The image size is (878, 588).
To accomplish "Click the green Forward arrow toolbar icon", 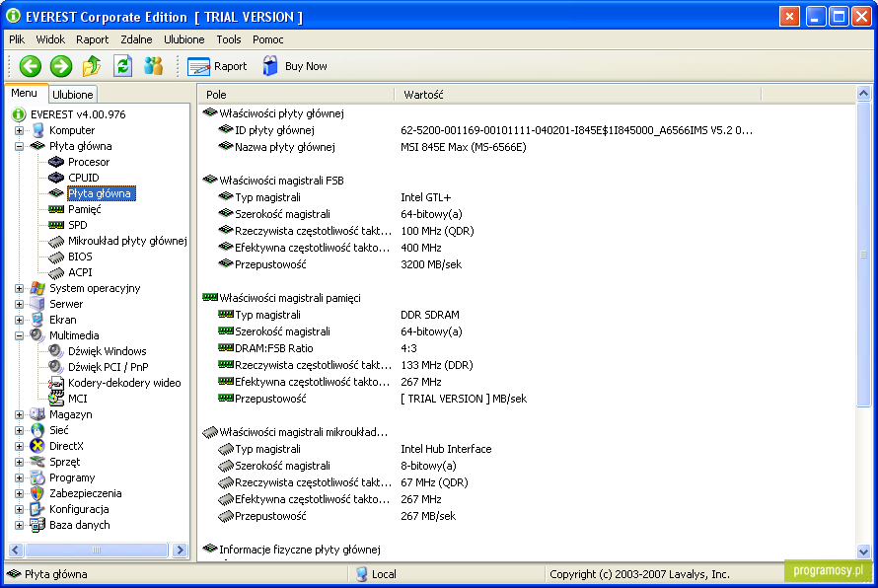I will coord(61,66).
